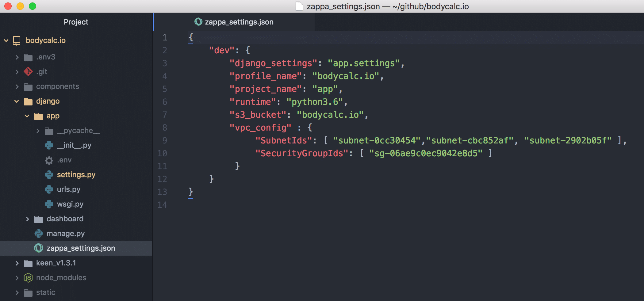Collapse the app folder chevron
This screenshot has width=644, height=301.
(x=27, y=116)
